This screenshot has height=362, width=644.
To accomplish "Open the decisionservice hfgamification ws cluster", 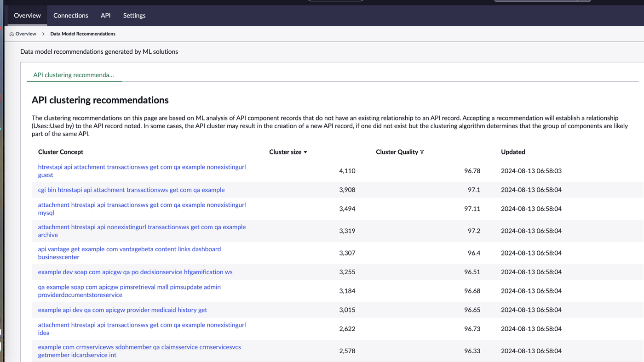I will [x=135, y=272].
